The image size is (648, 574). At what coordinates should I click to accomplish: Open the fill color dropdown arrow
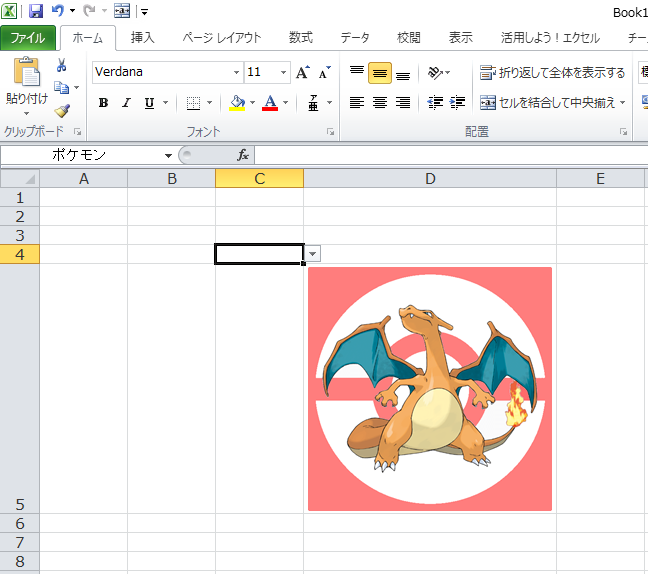252,102
